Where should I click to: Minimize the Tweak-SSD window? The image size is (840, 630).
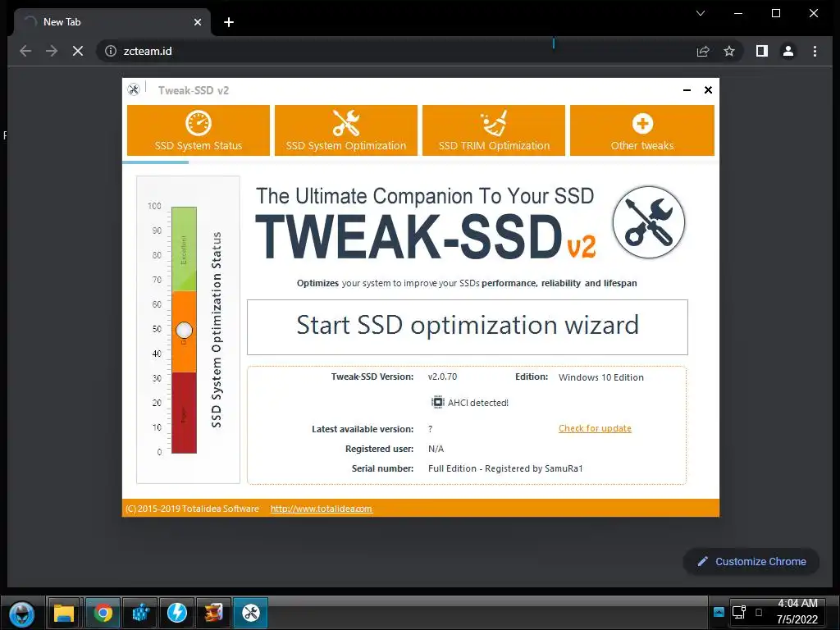tap(687, 90)
